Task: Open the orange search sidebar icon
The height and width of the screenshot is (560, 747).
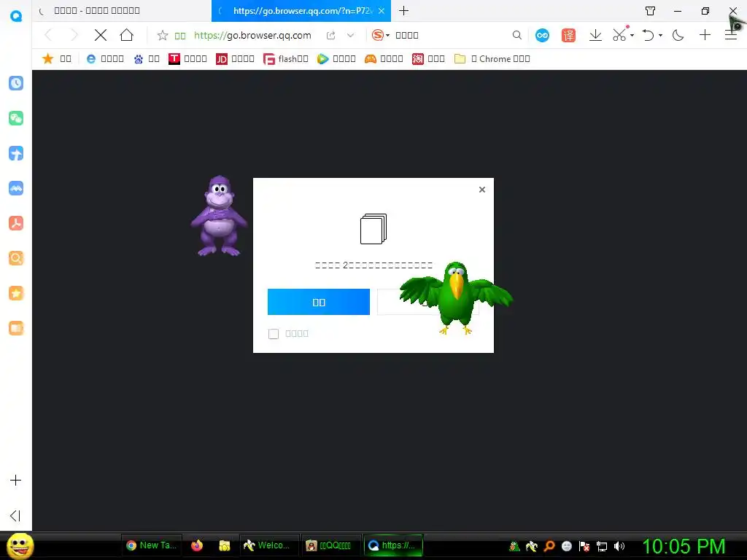Action: tap(16, 258)
